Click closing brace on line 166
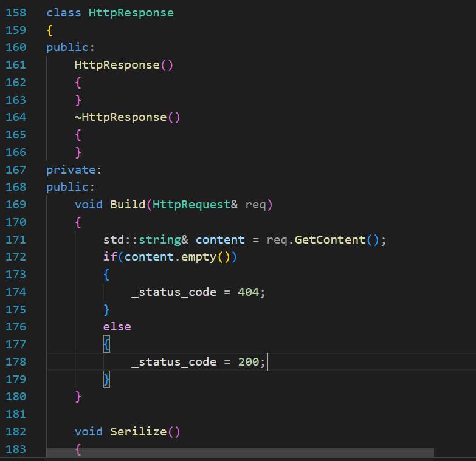This screenshot has height=461, width=476. [x=78, y=152]
